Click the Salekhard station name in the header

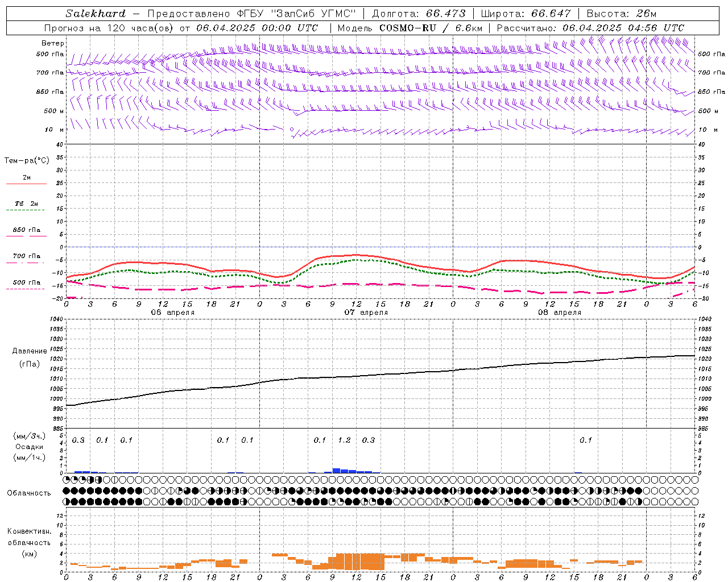pos(96,14)
